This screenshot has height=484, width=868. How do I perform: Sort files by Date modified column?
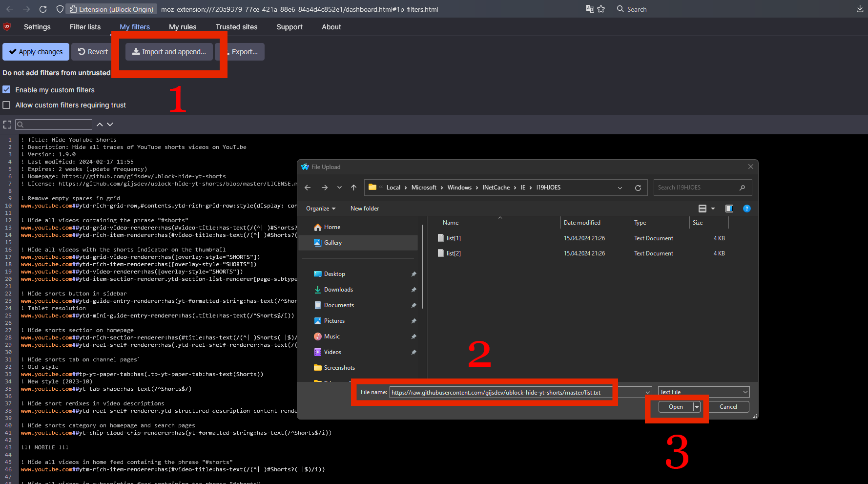pos(582,223)
